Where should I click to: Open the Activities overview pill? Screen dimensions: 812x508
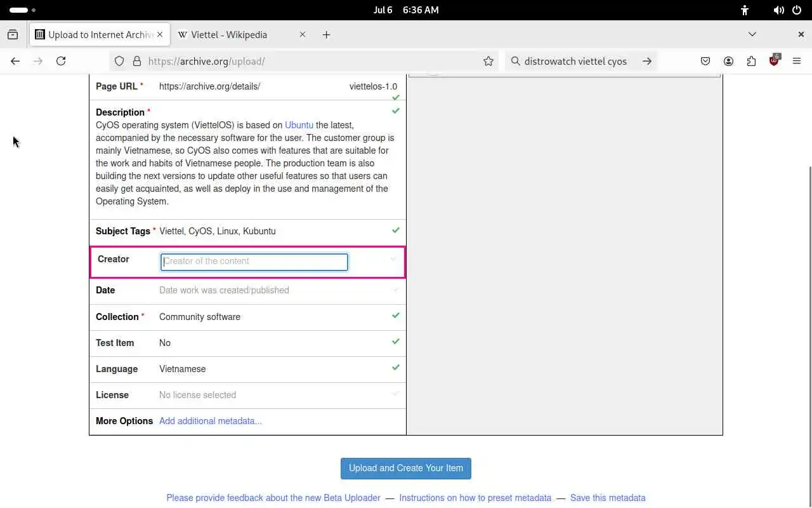(x=22, y=10)
